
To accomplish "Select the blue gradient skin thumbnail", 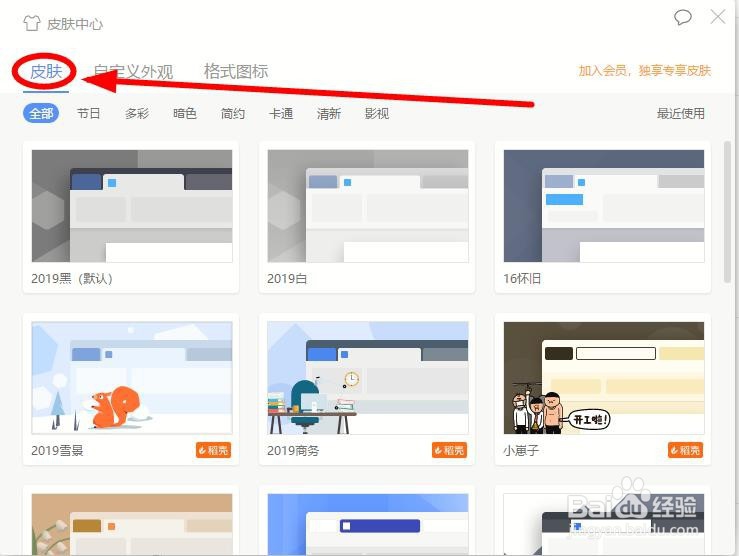I will 368,524.
